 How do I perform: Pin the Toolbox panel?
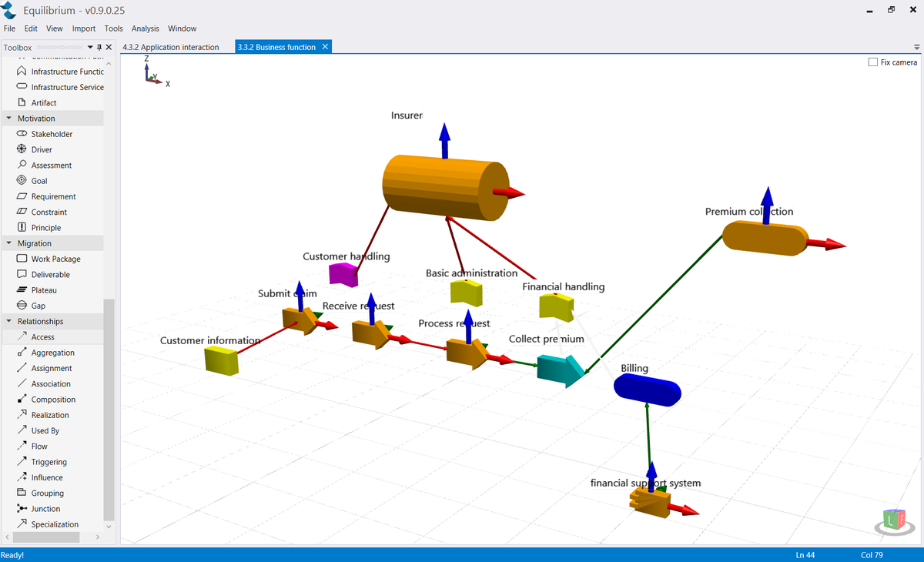(x=99, y=48)
